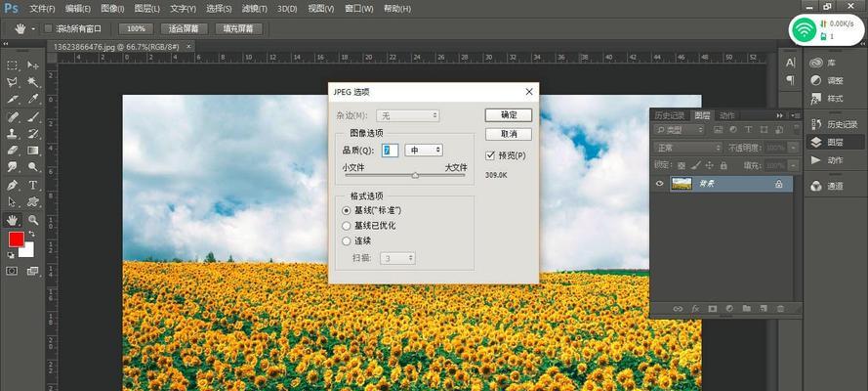Open the Scans (扫描) dropdown
This screenshot has width=868, height=391.
tap(397, 258)
